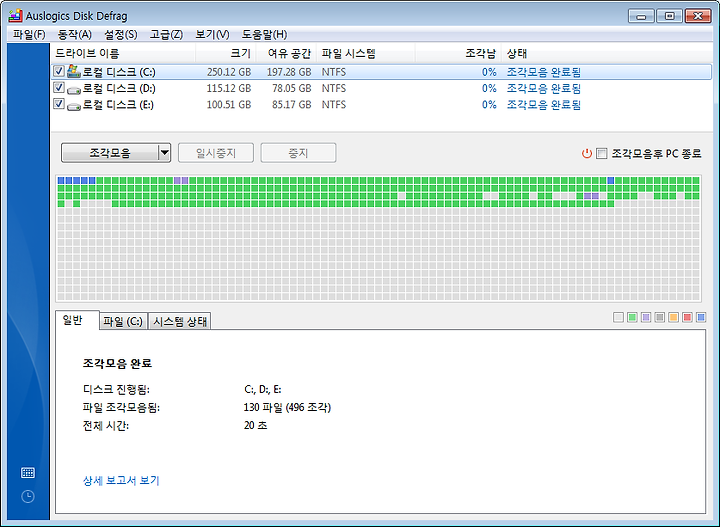Sort by the 파일 시스템 column header

click(366, 53)
